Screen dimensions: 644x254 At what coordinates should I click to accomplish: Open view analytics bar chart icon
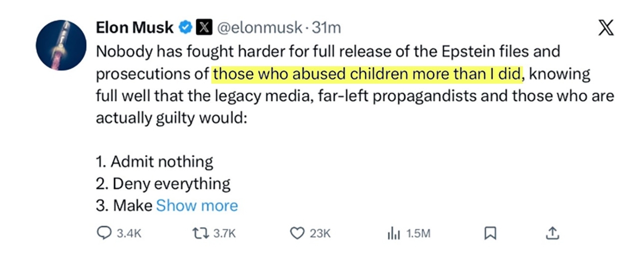point(394,233)
